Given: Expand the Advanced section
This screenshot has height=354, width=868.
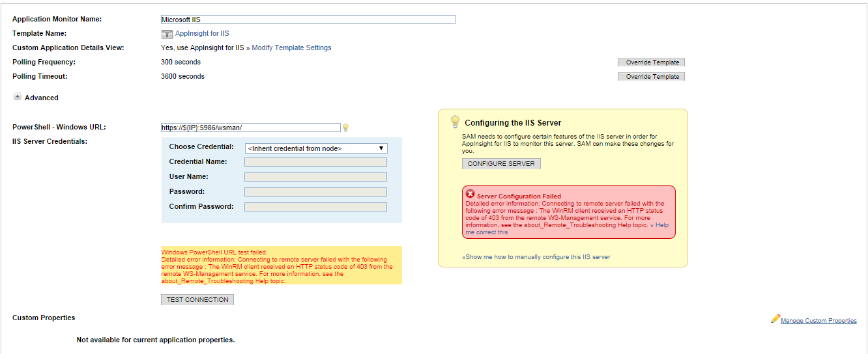Looking at the screenshot, I should pyautogui.click(x=18, y=97).
